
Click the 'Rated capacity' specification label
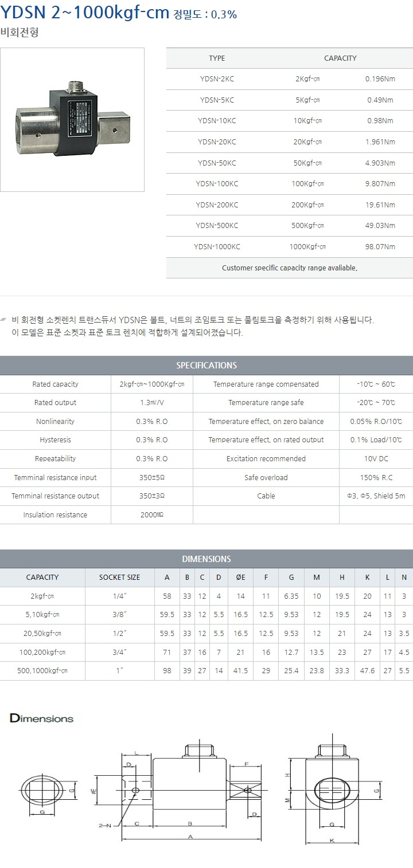pos(55,384)
